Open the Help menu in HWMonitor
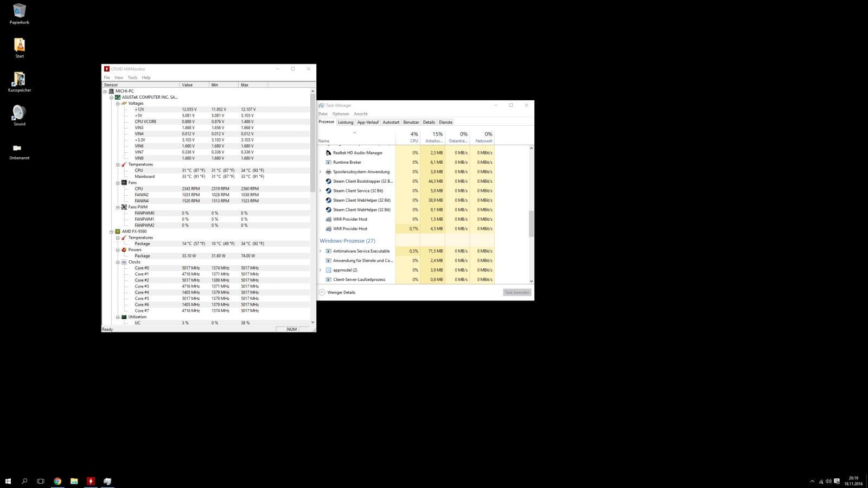 coord(146,78)
